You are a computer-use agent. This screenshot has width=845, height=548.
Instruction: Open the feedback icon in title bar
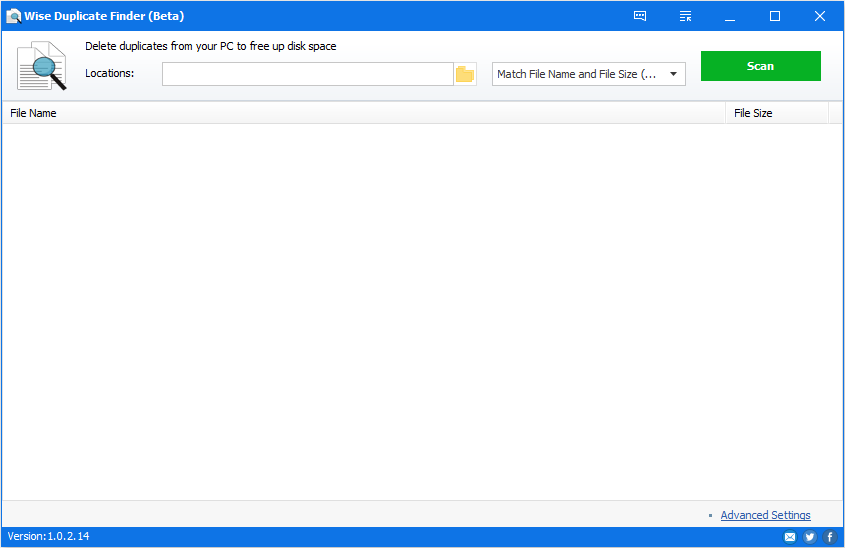640,16
